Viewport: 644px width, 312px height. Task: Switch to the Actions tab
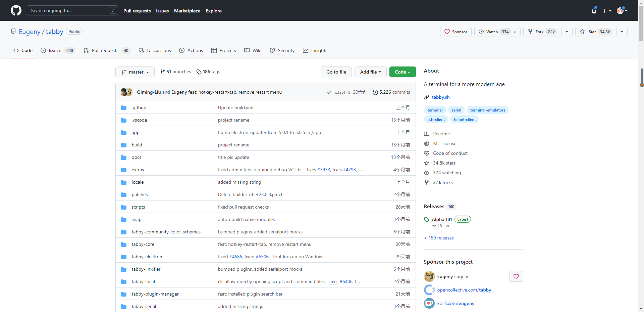191,50
